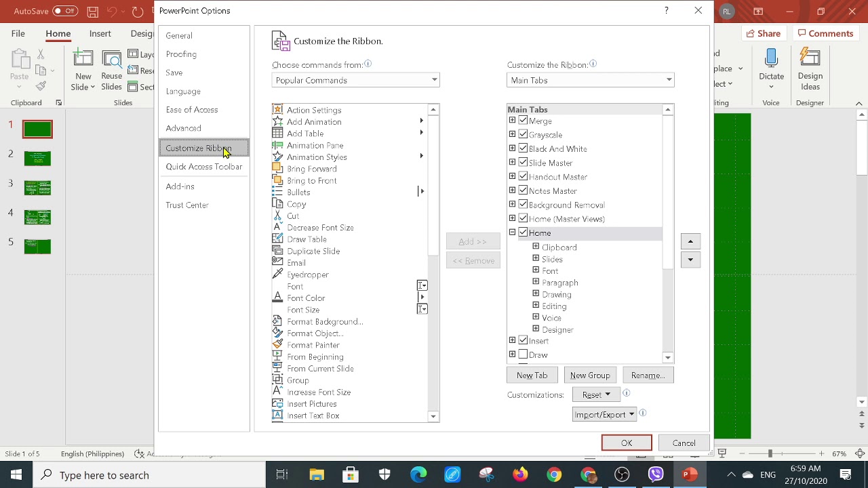Open the Import/Export dropdown
The width and height of the screenshot is (868, 488).
604,414
